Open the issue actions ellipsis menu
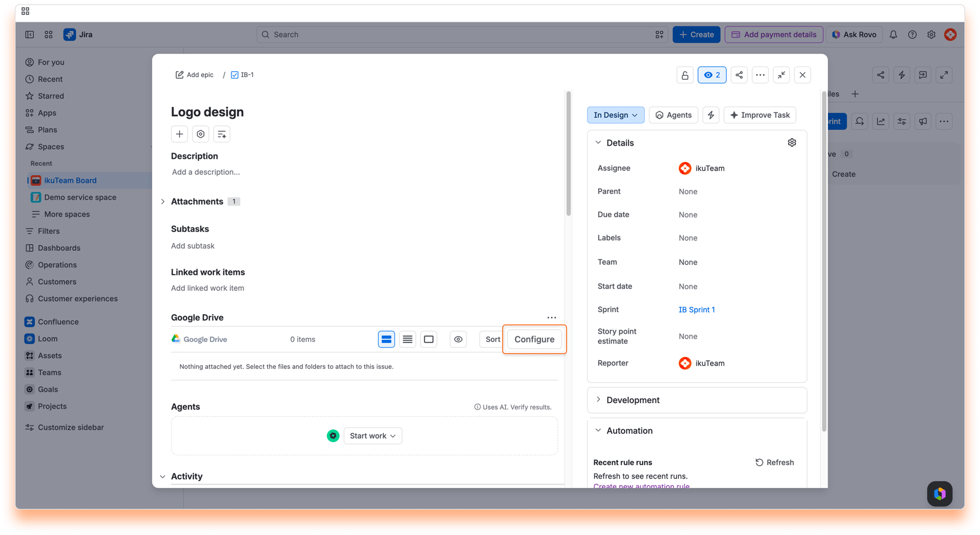The height and width of the screenshot is (535, 980). point(760,75)
